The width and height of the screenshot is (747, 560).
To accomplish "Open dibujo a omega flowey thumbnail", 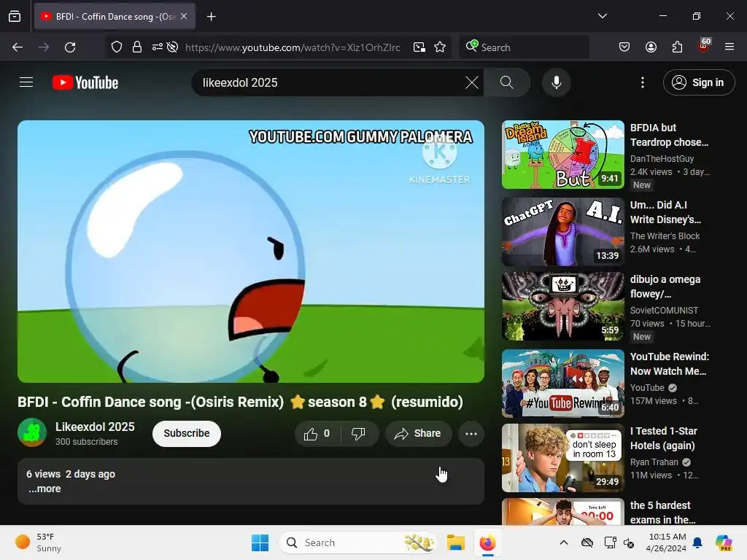I will tap(562, 306).
